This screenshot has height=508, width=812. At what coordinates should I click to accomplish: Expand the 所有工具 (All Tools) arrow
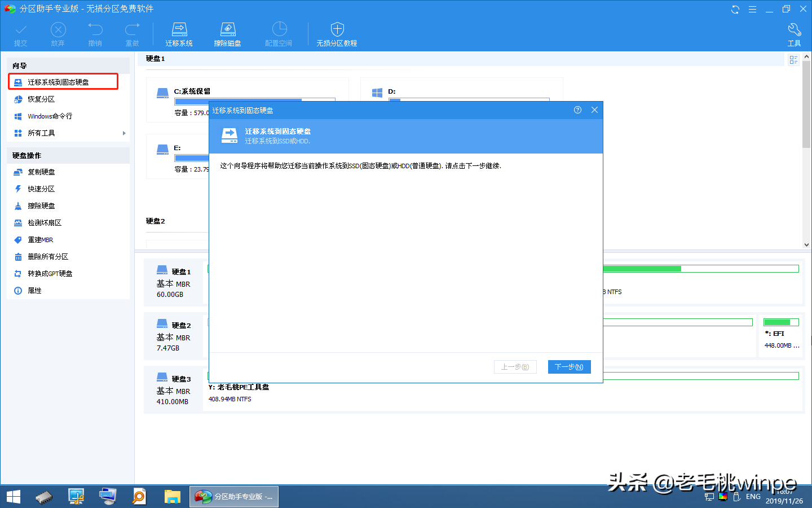click(x=123, y=133)
